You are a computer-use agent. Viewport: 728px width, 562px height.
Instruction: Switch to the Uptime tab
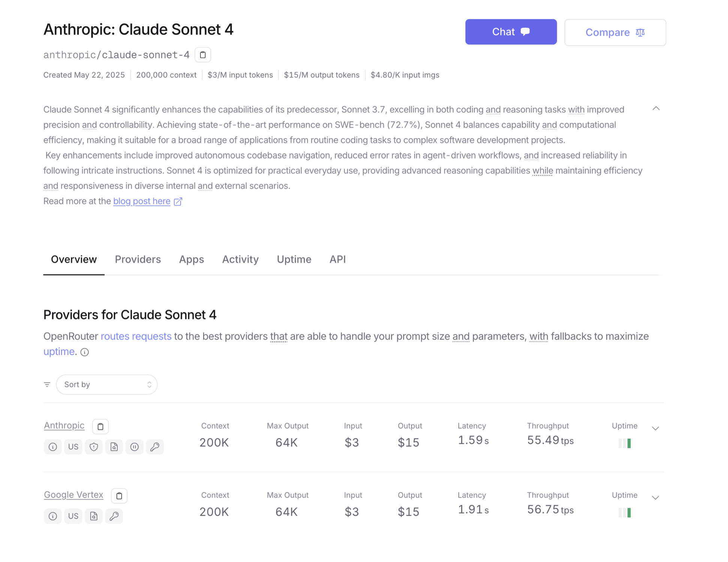click(294, 259)
